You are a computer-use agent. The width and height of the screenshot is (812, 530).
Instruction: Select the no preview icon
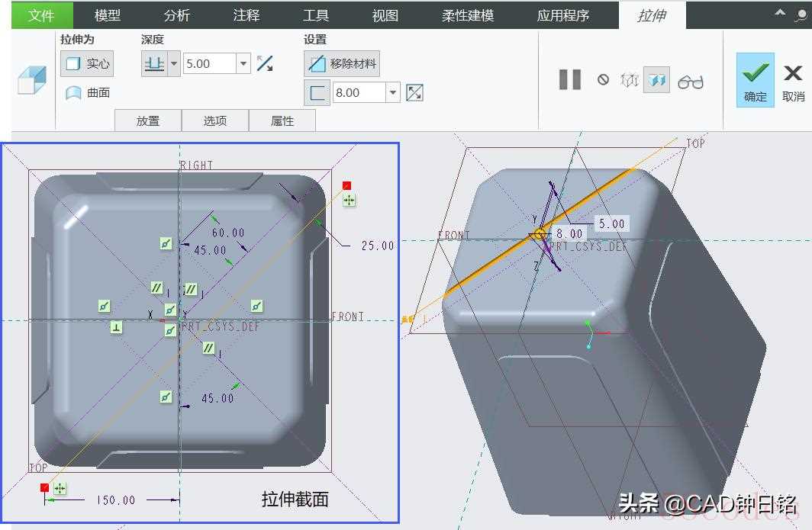[x=603, y=79]
